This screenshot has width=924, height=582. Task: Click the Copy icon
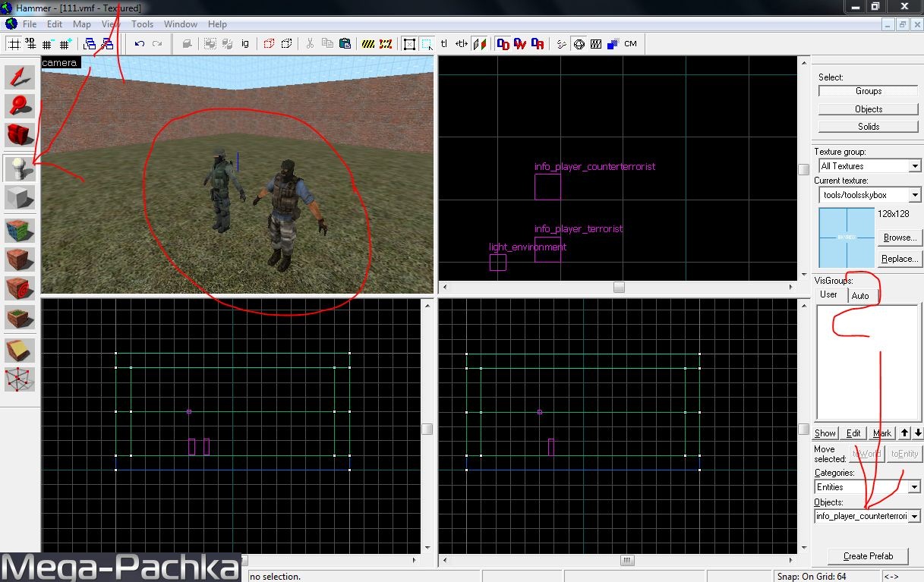327,44
